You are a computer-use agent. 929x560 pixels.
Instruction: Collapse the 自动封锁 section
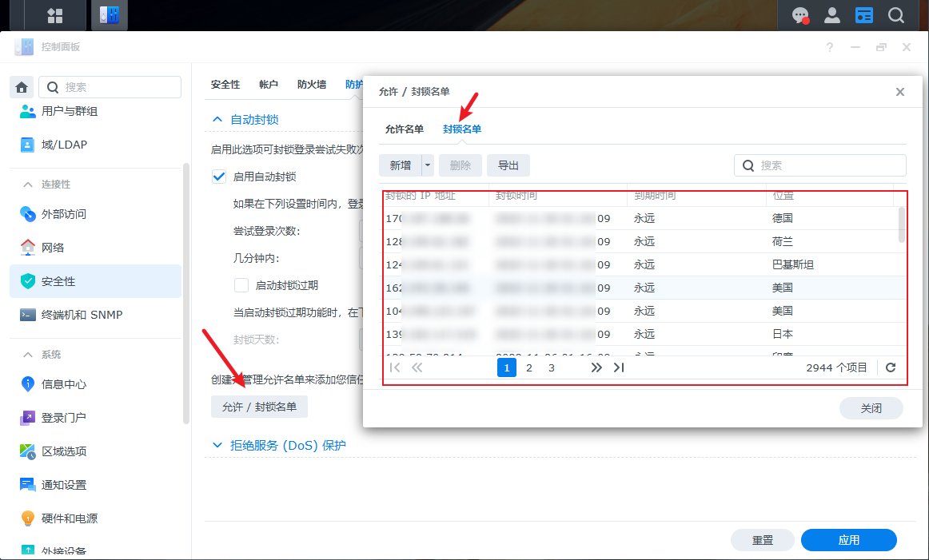[217, 119]
